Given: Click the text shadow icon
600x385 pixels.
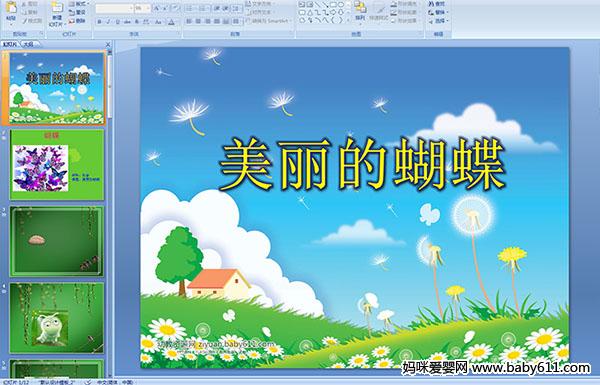Looking at the screenshot, I should pos(137,22).
